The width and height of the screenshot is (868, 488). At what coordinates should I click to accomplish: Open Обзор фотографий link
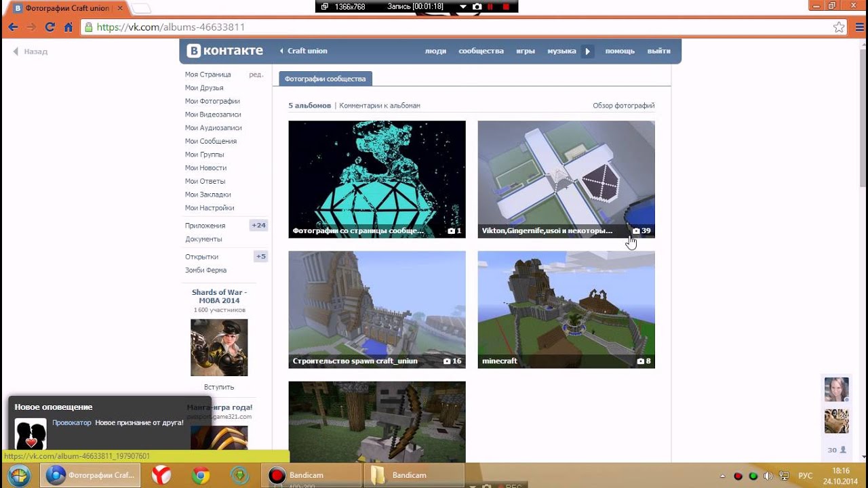coord(624,106)
